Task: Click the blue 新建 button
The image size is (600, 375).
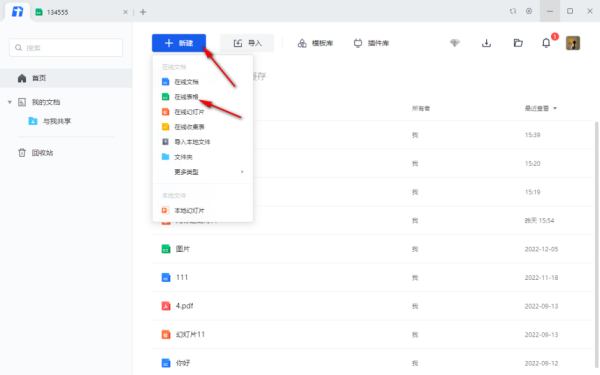Action: 179,43
